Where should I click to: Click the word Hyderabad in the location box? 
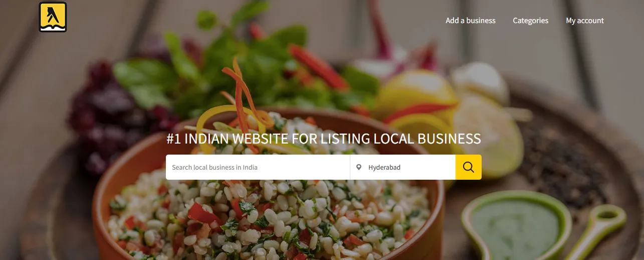(384, 168)
